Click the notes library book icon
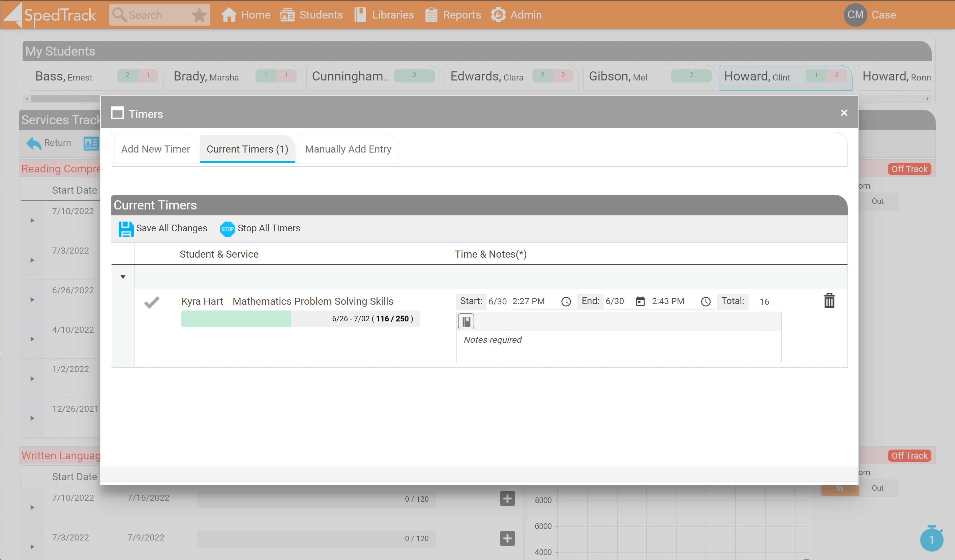Screen dimensions: 955x560 click(x=466, y=322)
